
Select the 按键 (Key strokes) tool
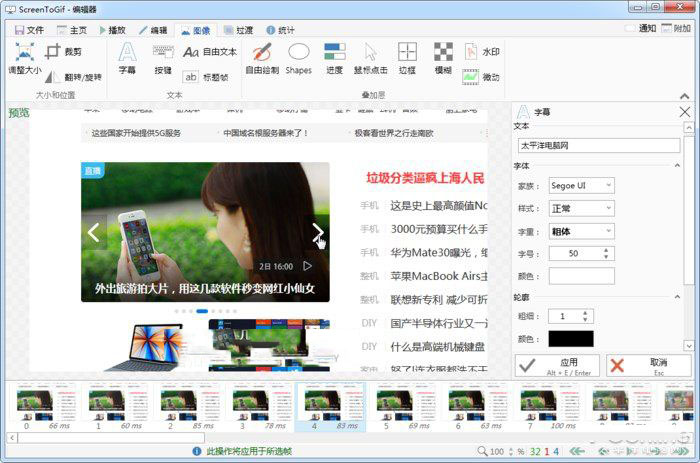(x=163, y=58)
